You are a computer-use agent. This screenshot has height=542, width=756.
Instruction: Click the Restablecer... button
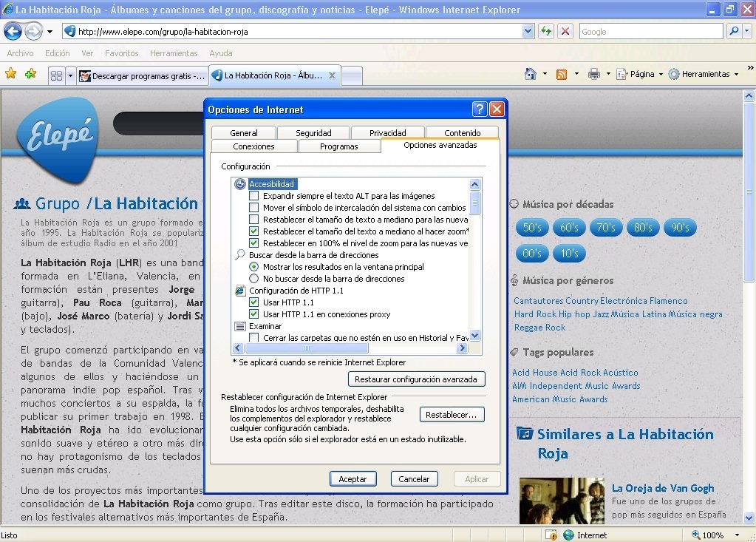click(x=452, y=415)
